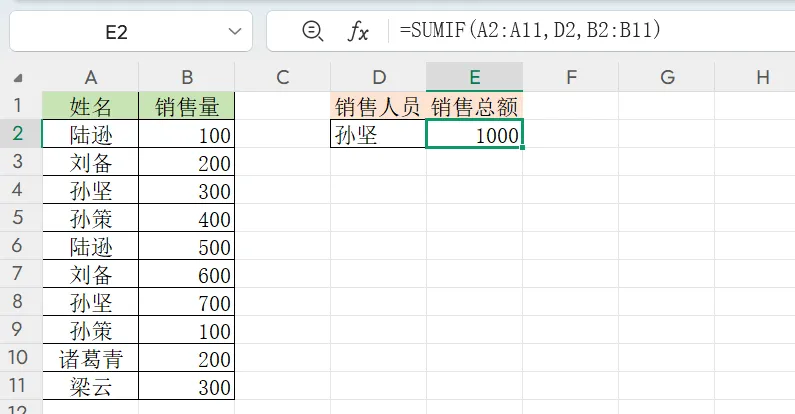Select column H header
The height and width of the screenshot is (414, 795).
[x=755, y=77]
